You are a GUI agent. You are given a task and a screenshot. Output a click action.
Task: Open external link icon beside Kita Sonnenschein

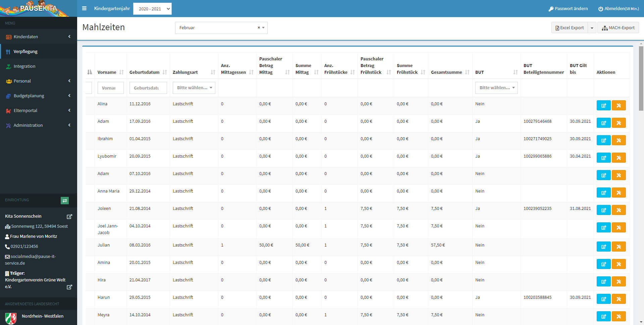point(69,217)
